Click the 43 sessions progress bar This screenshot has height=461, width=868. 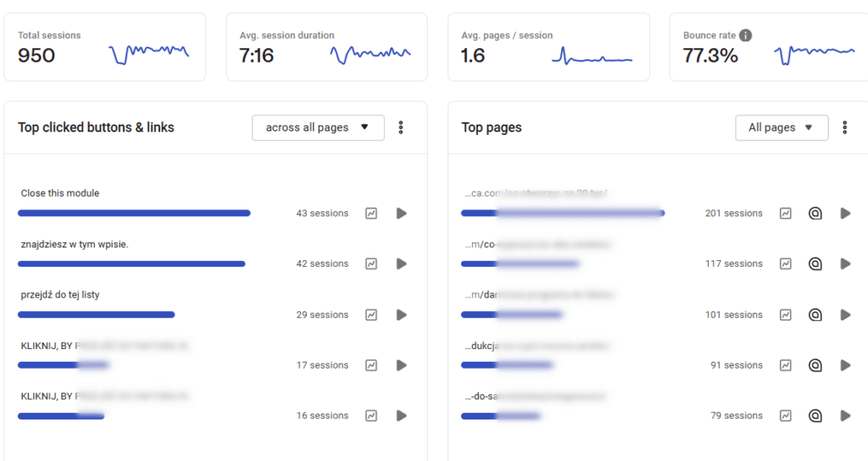point(134,214)
